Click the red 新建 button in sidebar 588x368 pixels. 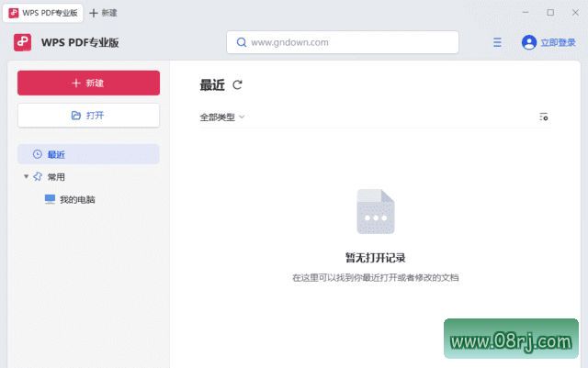click(88, 83)
